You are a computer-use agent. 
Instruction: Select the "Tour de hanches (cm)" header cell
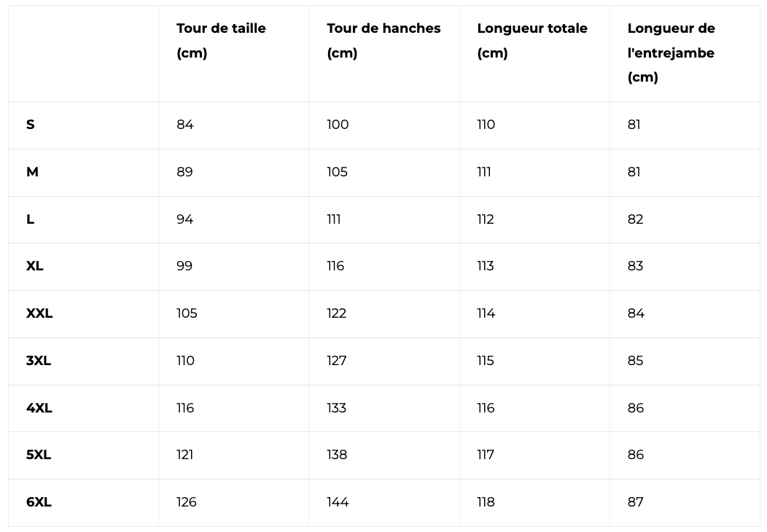tap(383, 41)
